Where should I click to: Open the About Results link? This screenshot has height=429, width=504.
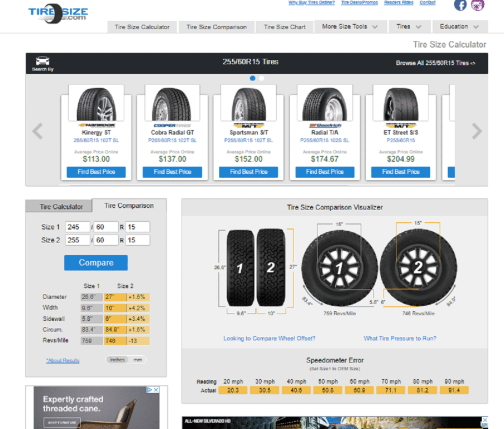63,361
